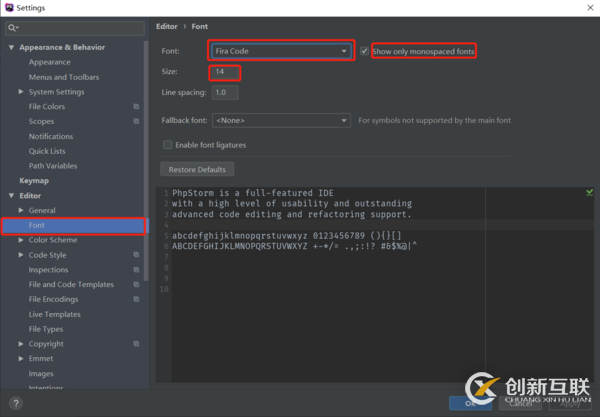Open the Keymap settings page
Viewport: 600px width, 417px height.
34,181
